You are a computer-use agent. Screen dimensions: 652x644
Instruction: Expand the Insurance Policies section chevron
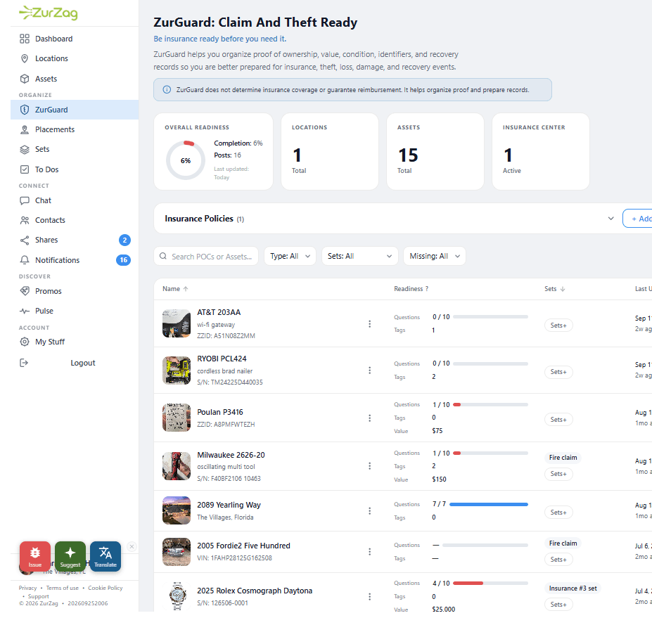coord(611,219)
